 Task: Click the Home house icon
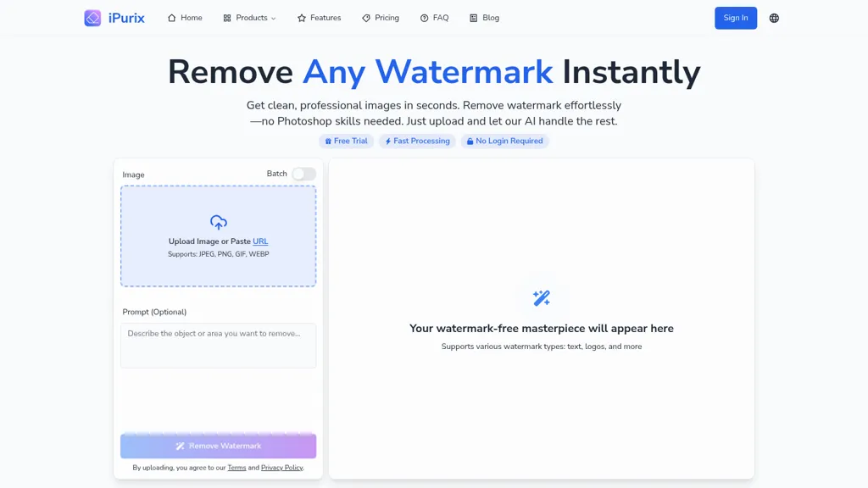tap(171, 18)
